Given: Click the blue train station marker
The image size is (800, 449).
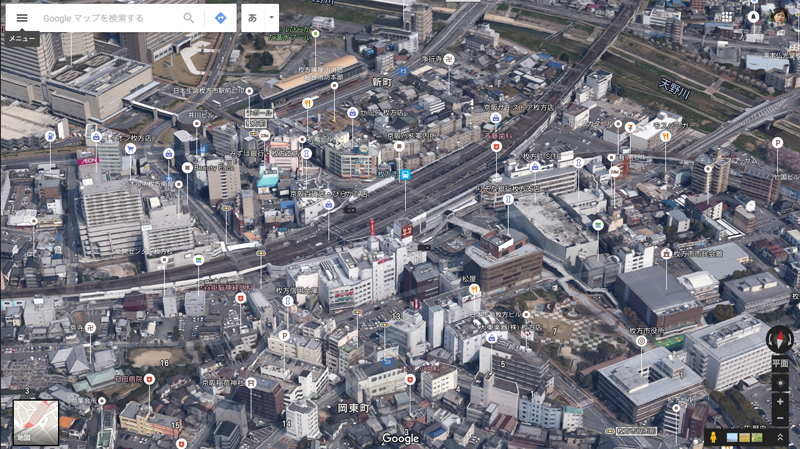Looking at the screenshot, I should point(406,175).
